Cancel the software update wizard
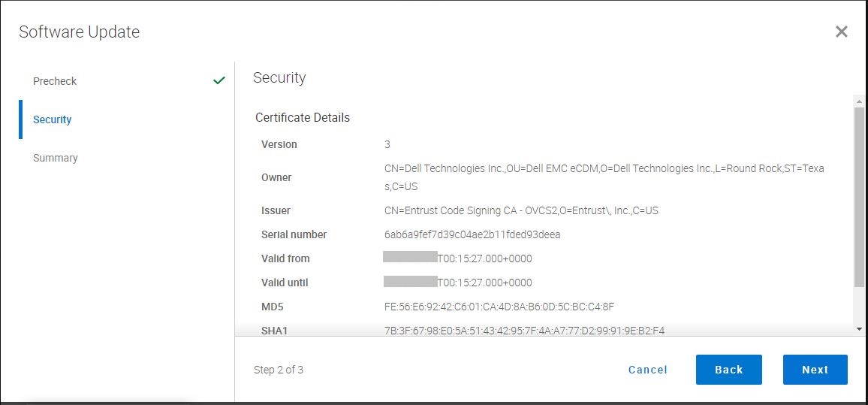The height and width of the screenshot is (405, 868). 647,370
